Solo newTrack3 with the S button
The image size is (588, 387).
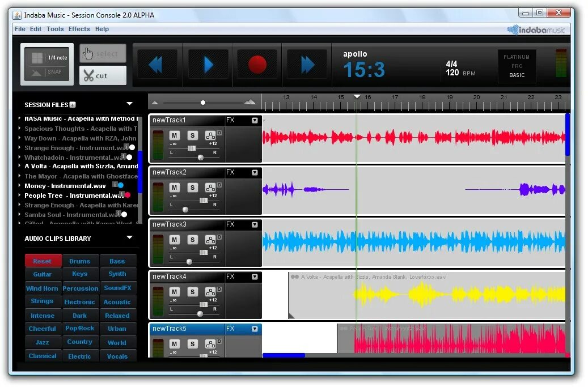pos(193,240)
